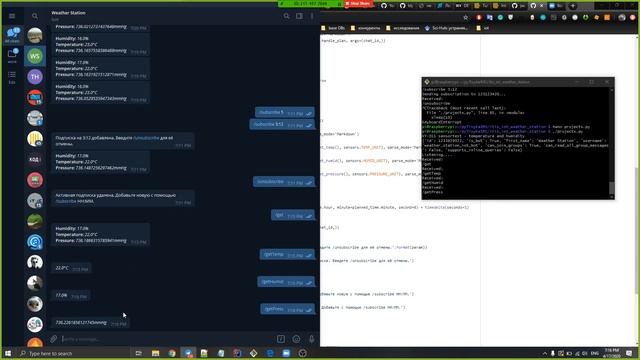Click the voice message microphone icon
This screenshot has height=360, width=640.
311,339
